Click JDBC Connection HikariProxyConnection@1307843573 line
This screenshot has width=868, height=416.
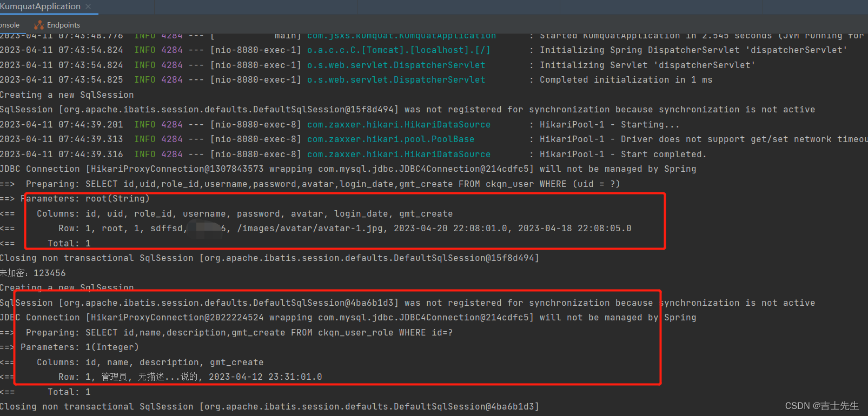coord(348,169)
